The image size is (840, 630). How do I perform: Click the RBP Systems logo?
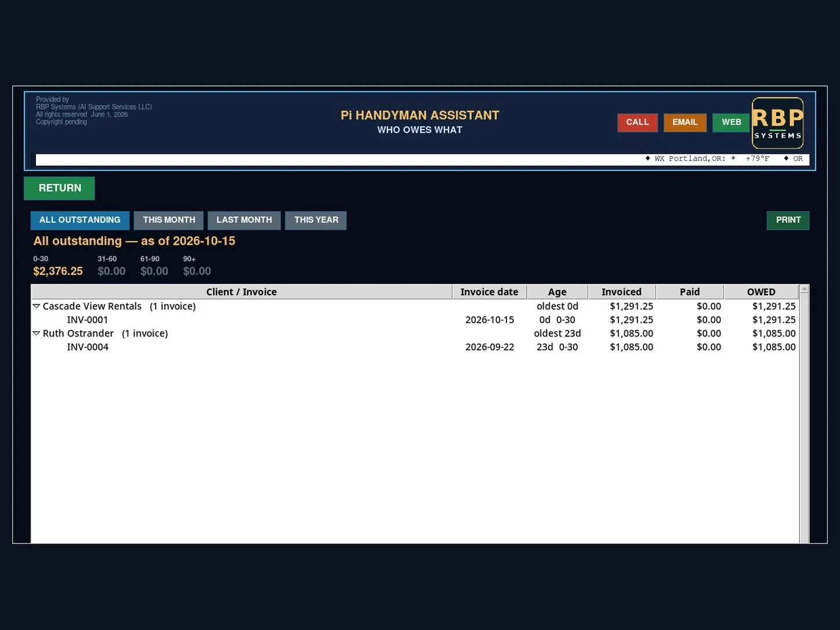point(777,123)
